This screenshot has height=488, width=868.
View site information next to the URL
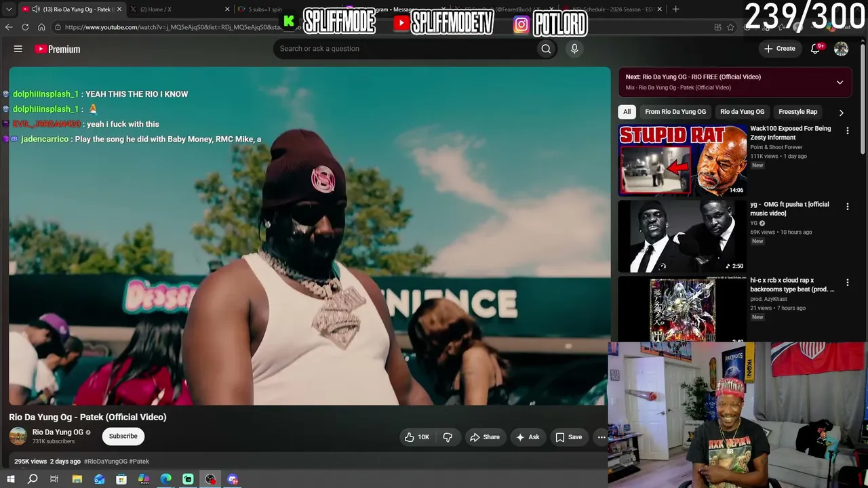58,27
